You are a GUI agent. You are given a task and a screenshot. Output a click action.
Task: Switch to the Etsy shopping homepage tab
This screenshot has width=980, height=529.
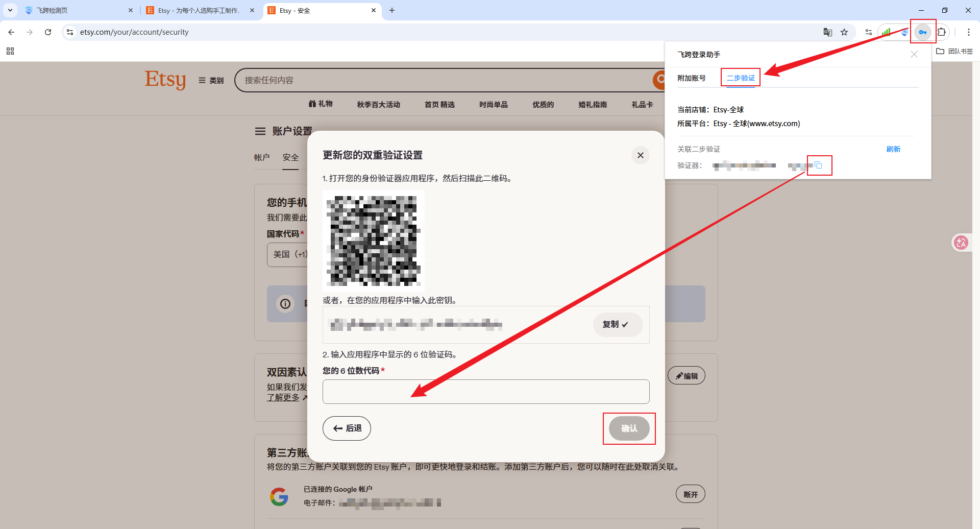point(200,10)
